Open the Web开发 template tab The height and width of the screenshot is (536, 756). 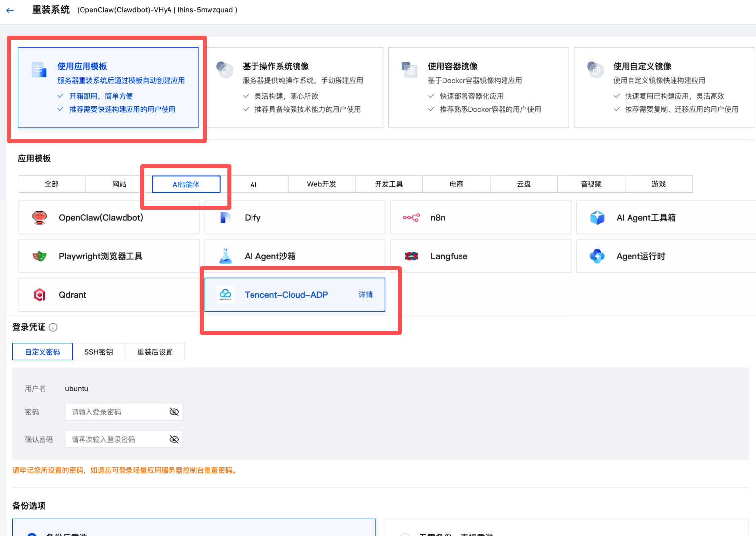tap(322, 184)
